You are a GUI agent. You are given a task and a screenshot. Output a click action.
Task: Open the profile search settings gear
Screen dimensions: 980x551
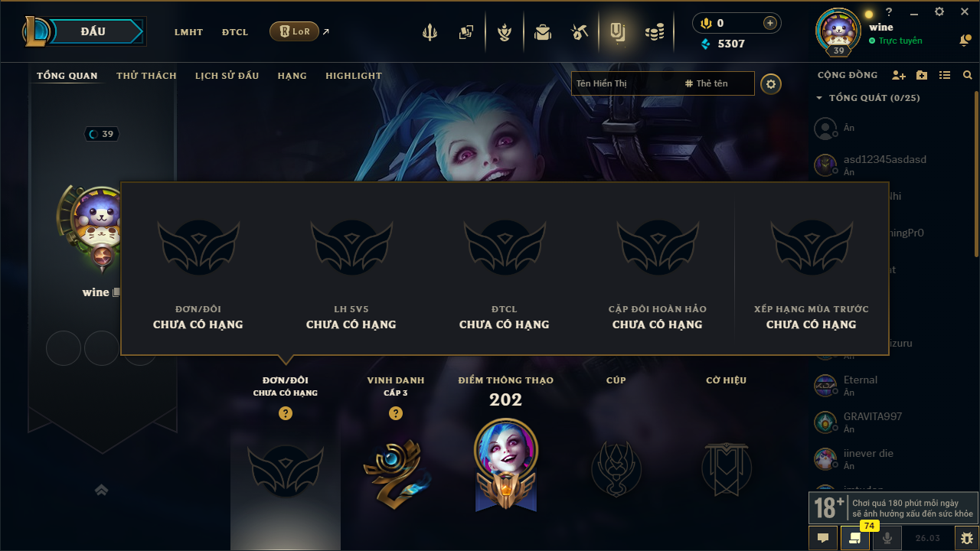click(771, 83)
